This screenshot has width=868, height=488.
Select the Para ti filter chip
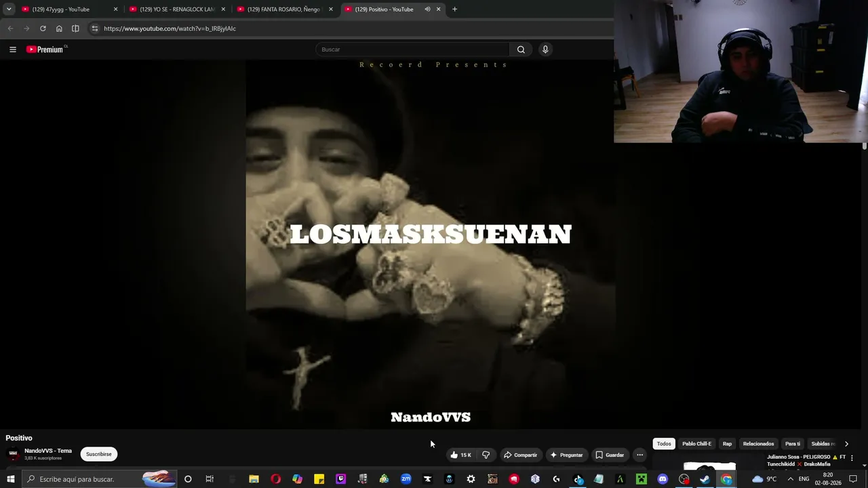point(793,444)
